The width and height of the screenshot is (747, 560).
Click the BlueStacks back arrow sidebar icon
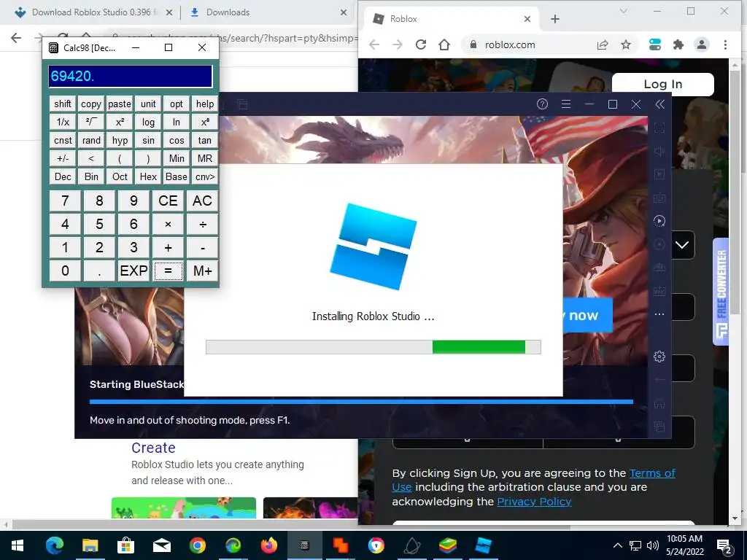659,379
